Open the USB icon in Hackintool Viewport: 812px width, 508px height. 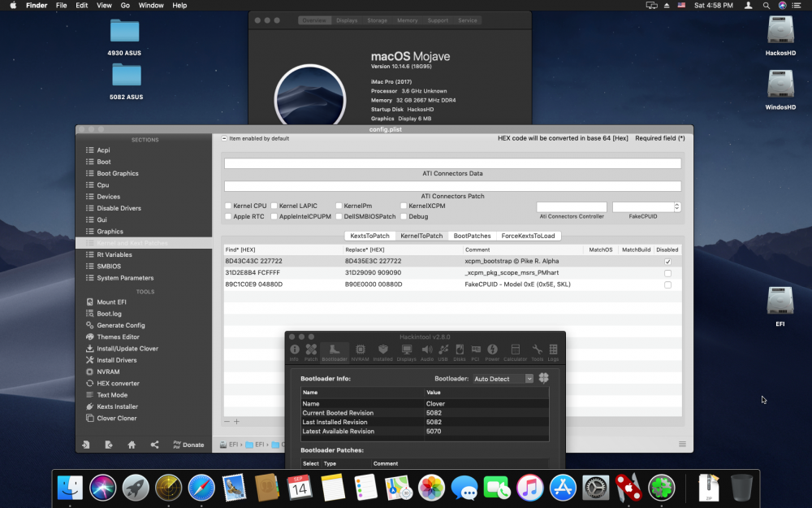click(x=443, y=352)
